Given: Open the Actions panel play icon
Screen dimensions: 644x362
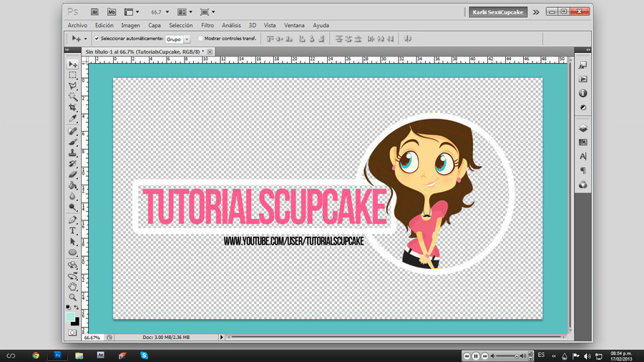Looking at the screenshot, I should click(x=582, y=79).
